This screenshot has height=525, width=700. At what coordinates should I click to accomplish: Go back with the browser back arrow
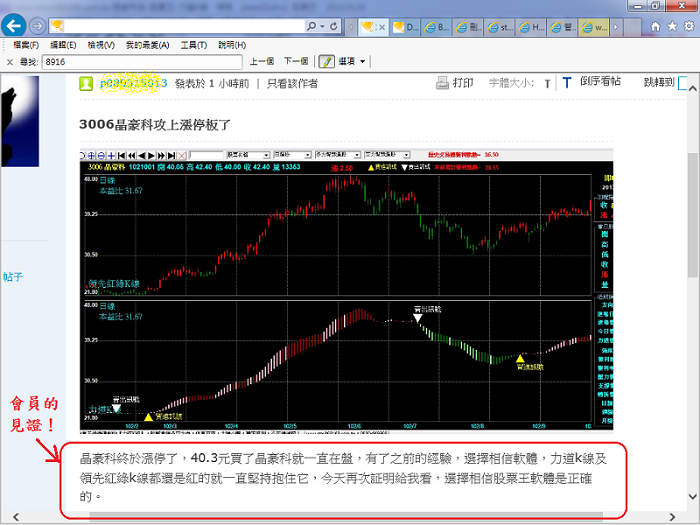(x=14, y=26)
